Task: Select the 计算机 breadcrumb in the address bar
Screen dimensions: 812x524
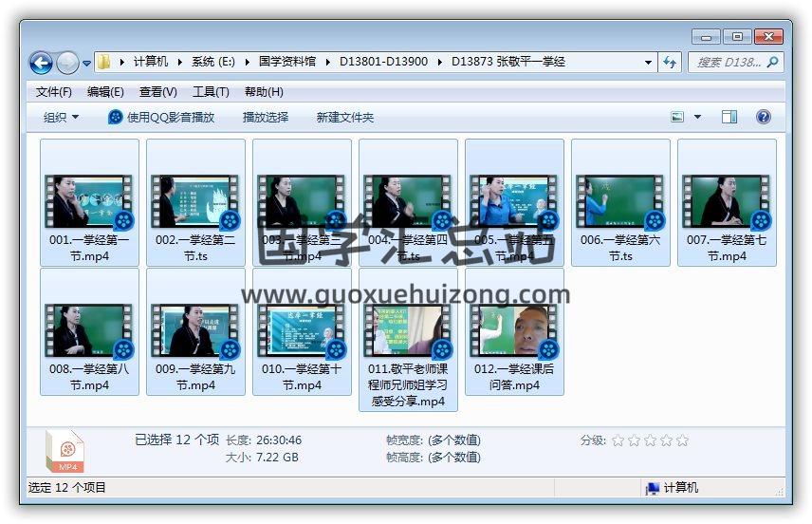Action: click(x=151, y=62)
